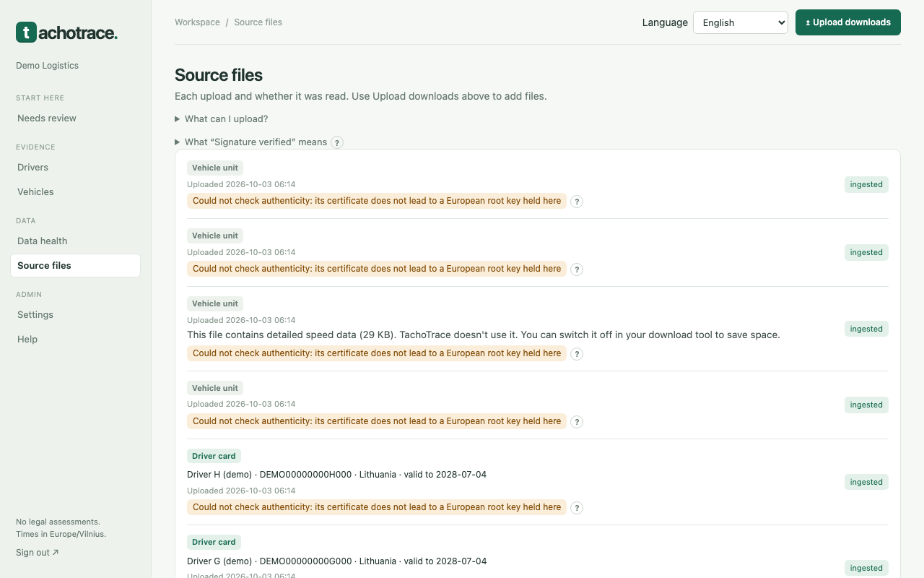Click ingested badge in speed data row

click(x=866, y=329)
